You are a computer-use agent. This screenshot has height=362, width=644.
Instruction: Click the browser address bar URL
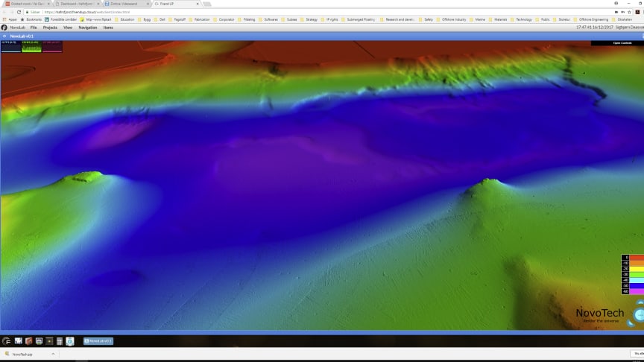[x=87, y=12]
